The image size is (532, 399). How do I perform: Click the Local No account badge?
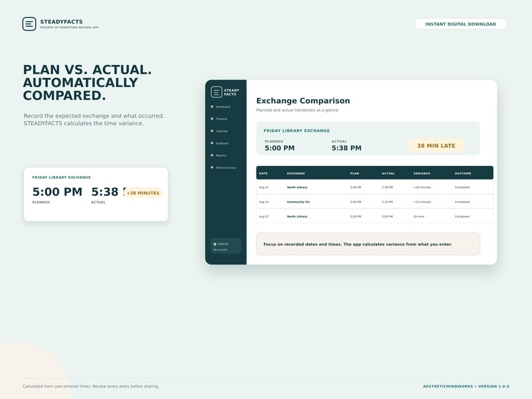coord(226,246)
